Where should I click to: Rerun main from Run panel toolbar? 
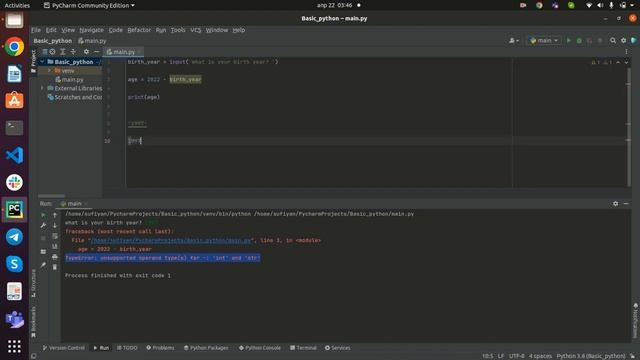(x=43, y=215)
